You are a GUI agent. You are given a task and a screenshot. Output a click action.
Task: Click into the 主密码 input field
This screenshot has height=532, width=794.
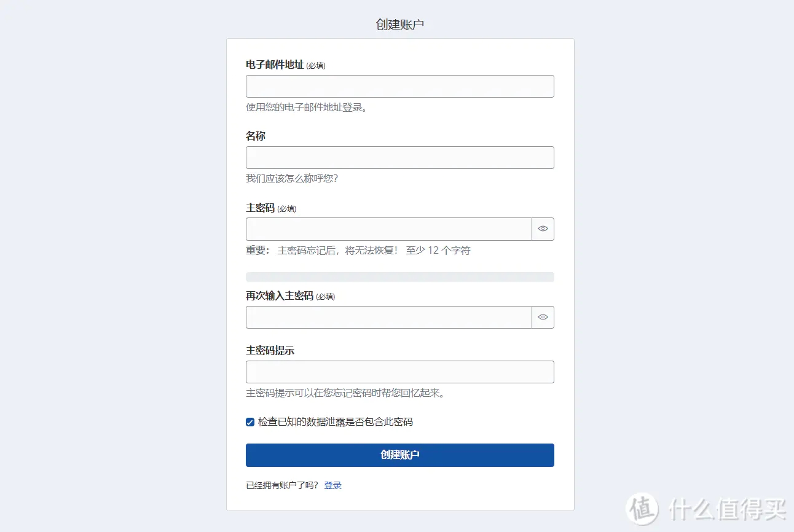pos(389,229)
